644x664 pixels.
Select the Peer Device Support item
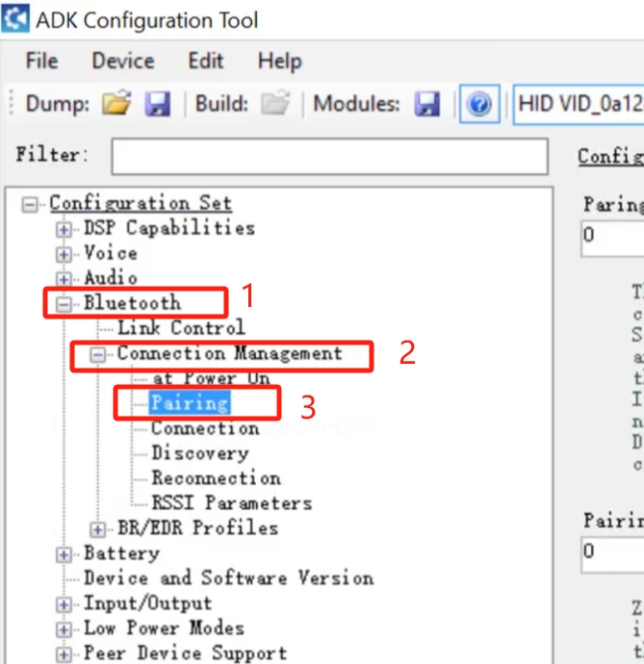click(185, 653)
